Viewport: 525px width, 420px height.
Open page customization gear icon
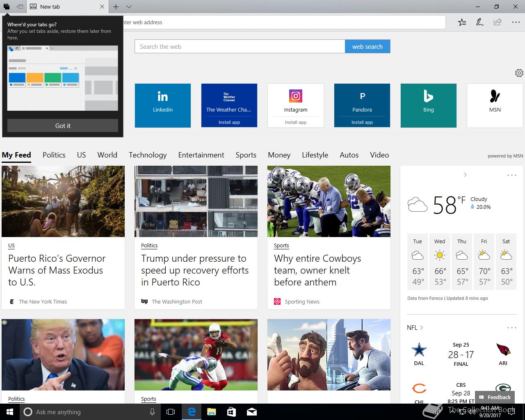click(x=519, y=73)
